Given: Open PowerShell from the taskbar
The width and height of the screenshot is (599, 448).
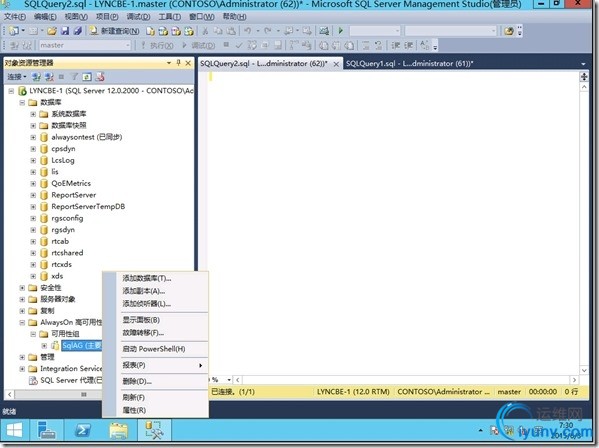Looking at the screenshot, I should [x=83, y=431].
